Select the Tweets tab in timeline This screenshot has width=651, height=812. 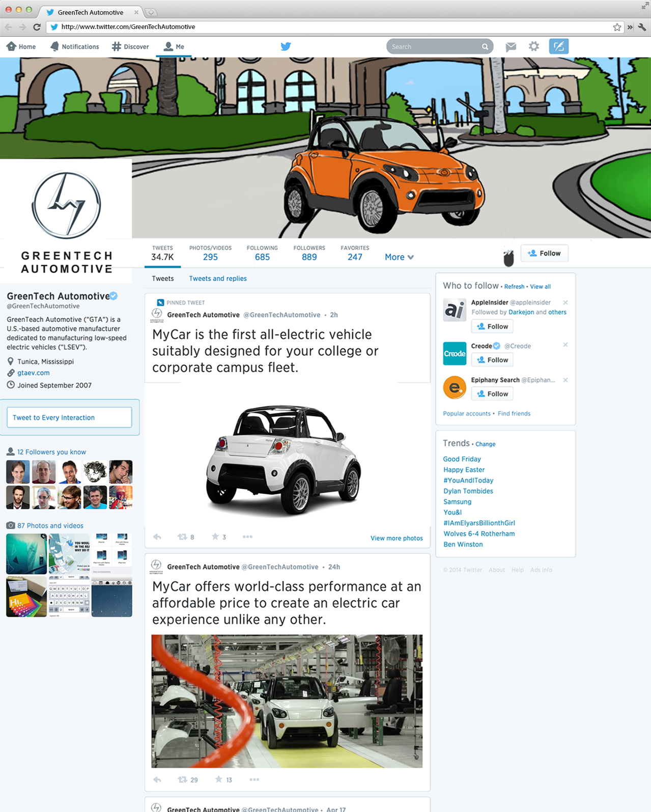pos(163,278)
